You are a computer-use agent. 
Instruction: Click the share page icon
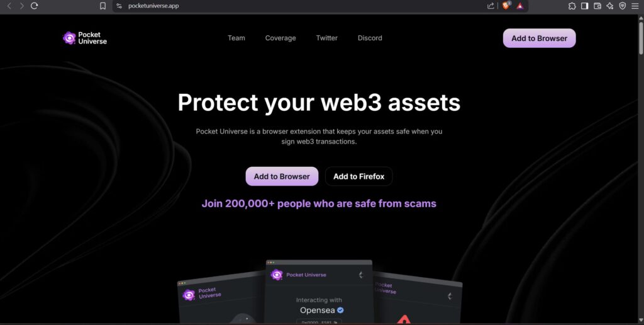[x=491, y=6]
